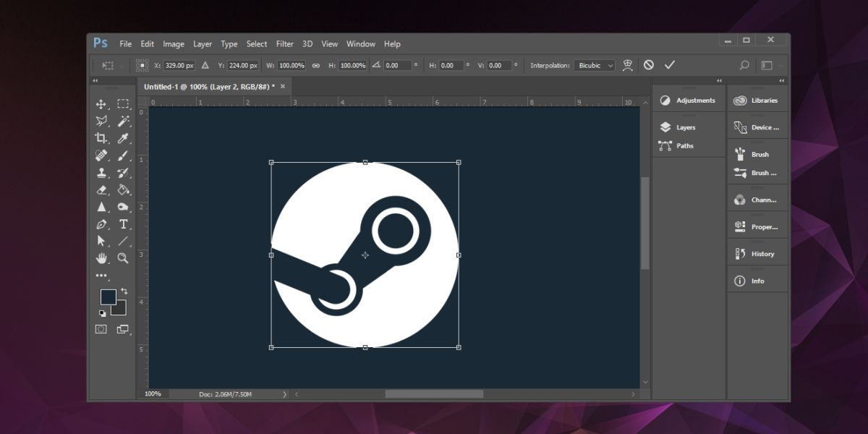Toggle the link to maintain aspect ratio

(316, 64)
